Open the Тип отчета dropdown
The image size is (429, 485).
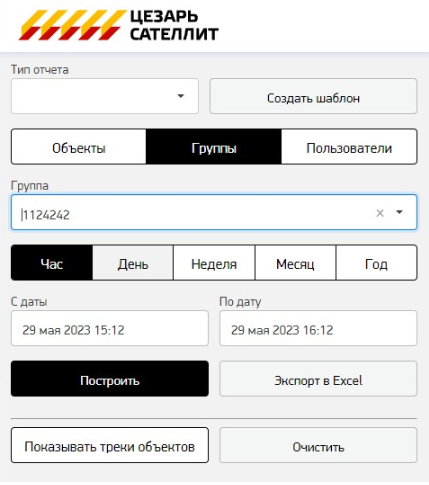pyautogui.click(x=105, y=96)
